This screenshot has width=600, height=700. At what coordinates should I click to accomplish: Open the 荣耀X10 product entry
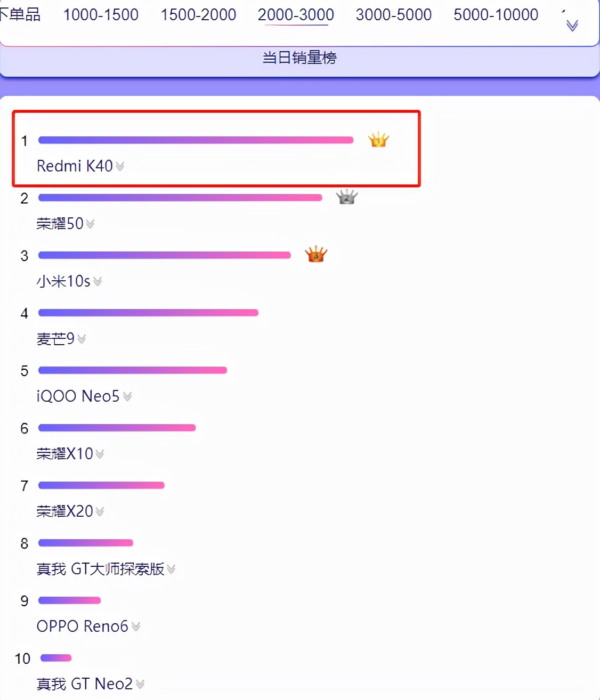coord(64,454)
